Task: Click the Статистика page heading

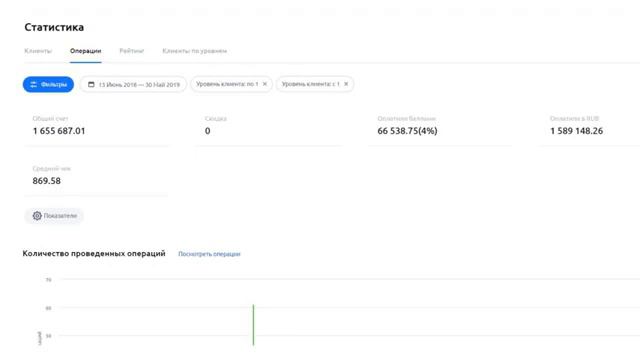Action: click(x=54, y=27)
